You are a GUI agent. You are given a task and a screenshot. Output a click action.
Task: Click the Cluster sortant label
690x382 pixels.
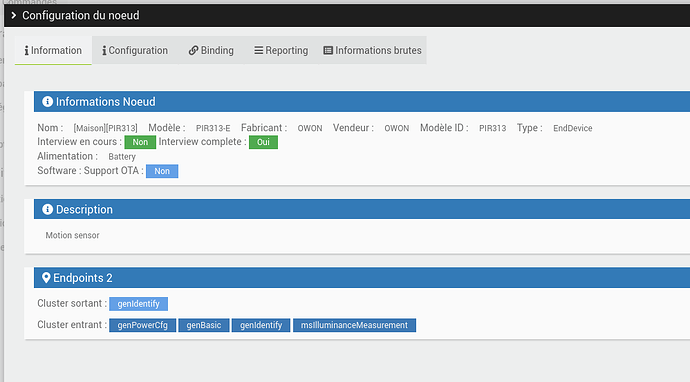click(72, 303)
